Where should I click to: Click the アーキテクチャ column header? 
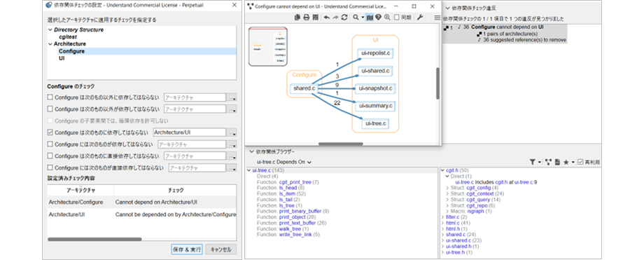pos(80,191)
